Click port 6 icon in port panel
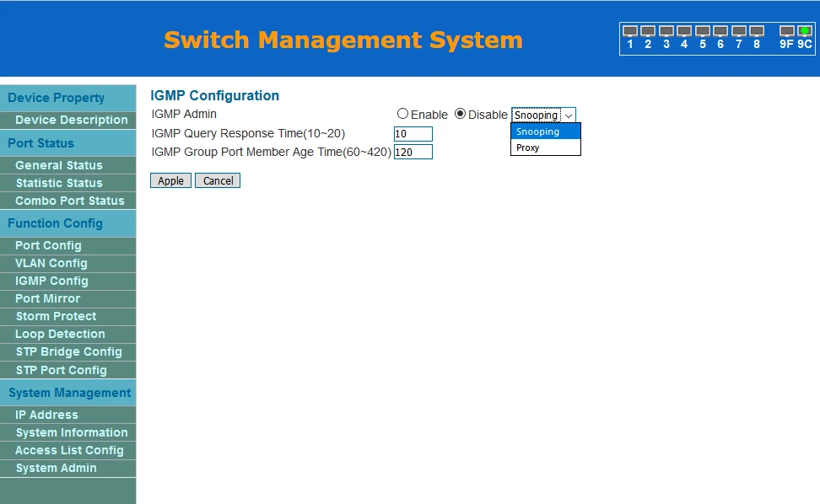Screen dimensions: 820x504 tap(720, 31)
